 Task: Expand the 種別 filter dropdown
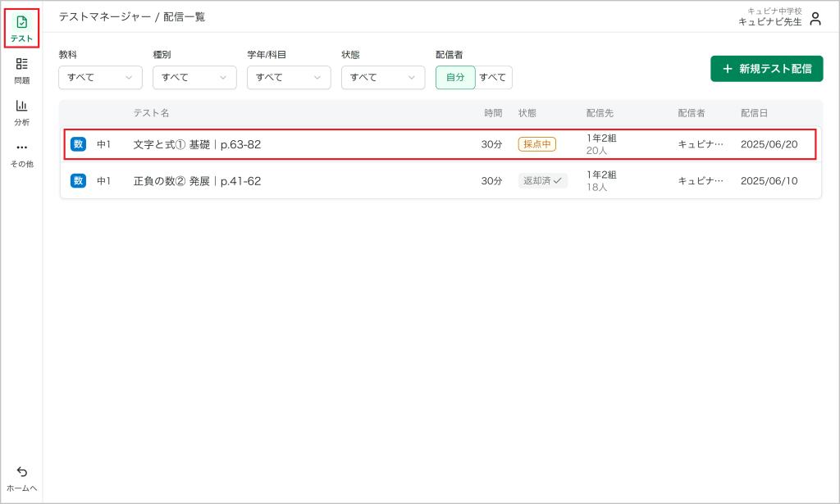pos(194,77)
